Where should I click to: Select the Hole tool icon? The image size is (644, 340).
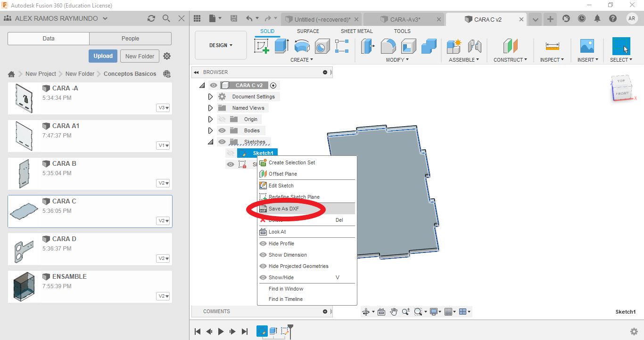tap(322, 46)
